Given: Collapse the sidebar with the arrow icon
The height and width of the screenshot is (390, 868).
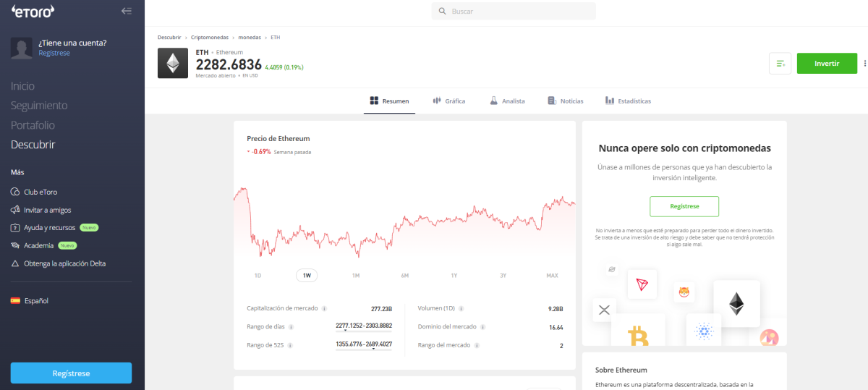Looking at the screenshot, I should point(127,11).
